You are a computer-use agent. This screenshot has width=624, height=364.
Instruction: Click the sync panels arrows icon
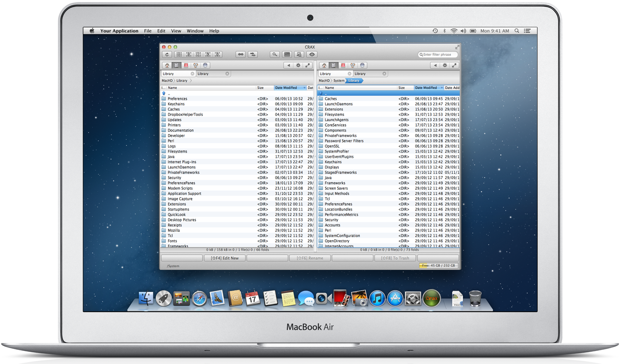253,54
